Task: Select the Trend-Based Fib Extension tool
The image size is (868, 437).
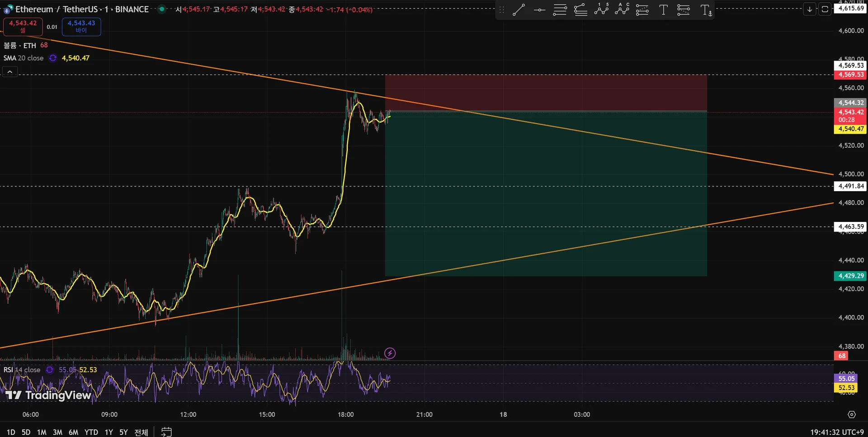Action: point(580,9)
